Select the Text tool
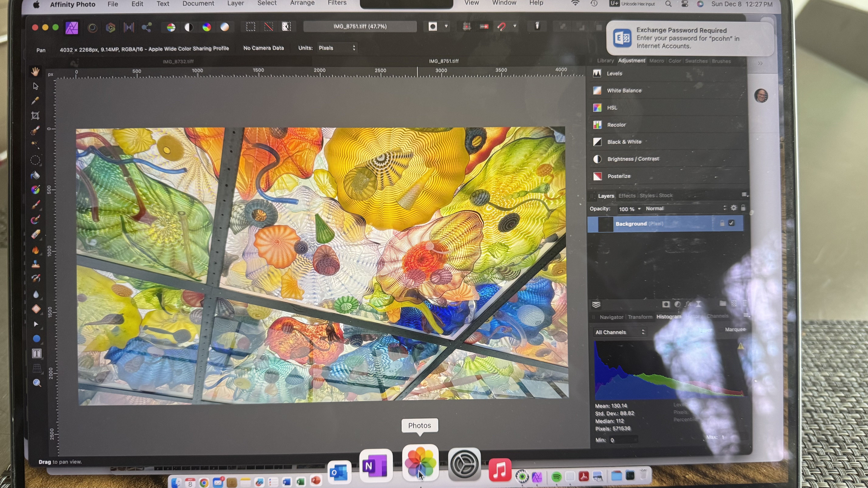The image size is (868, 488). pyautogui.click(x=37, y=353)
